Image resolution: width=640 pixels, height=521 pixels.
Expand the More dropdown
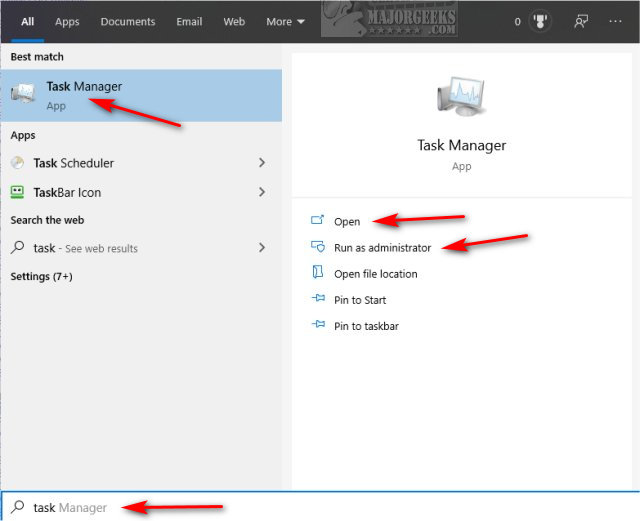point(285,22)
